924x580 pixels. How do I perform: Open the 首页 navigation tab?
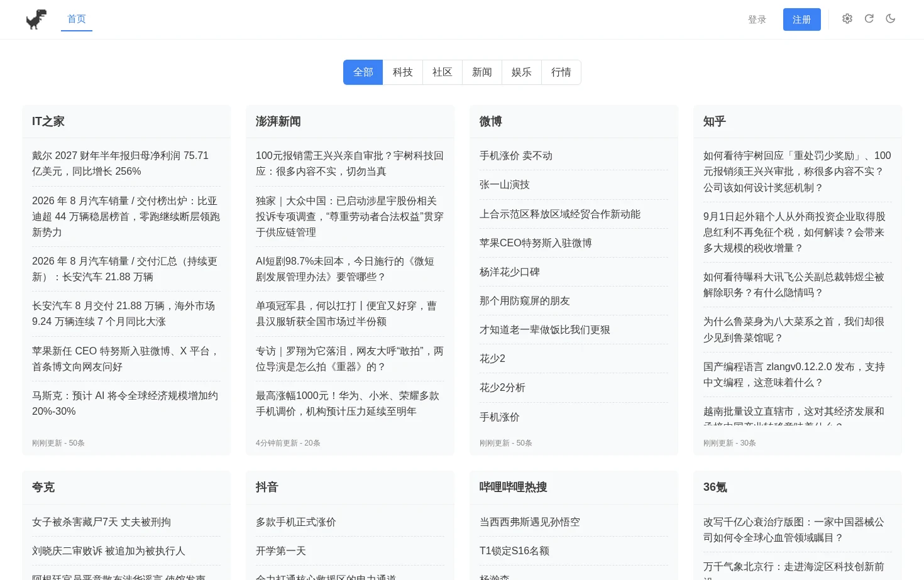point(77,19)
